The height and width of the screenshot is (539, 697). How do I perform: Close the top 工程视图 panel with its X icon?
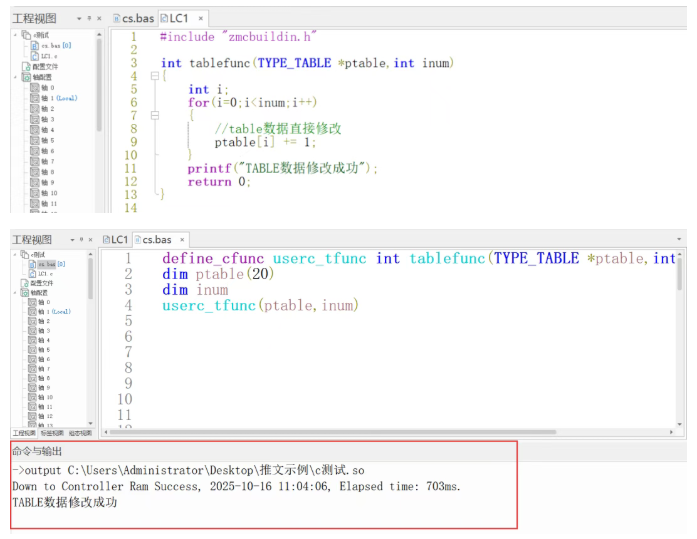click(98, 18)
